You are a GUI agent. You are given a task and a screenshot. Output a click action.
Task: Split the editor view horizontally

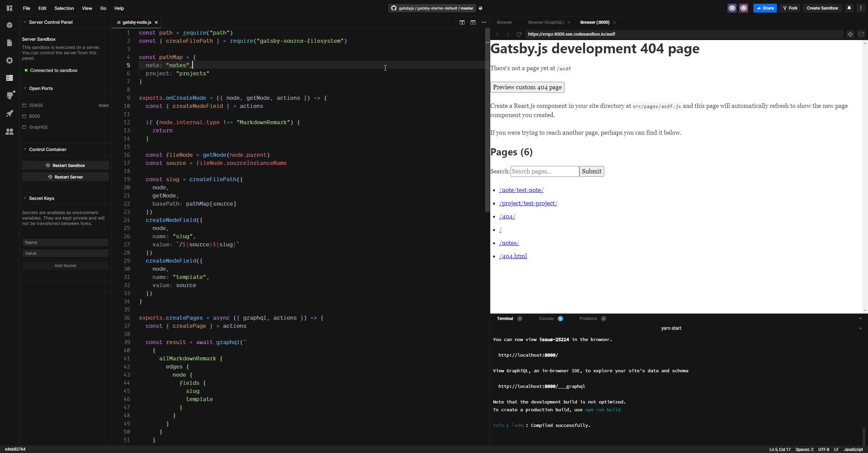click(x=462, y=22)
